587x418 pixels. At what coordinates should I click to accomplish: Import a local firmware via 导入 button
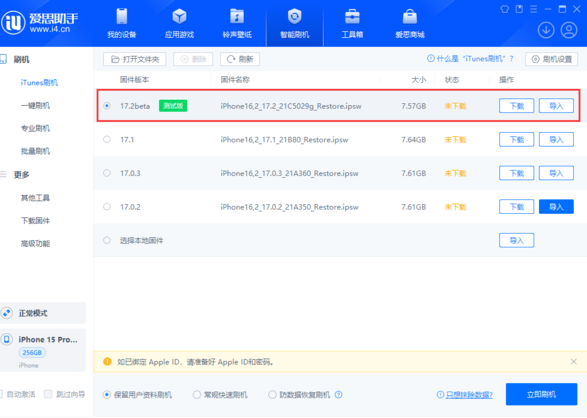[x=517, y=240]
